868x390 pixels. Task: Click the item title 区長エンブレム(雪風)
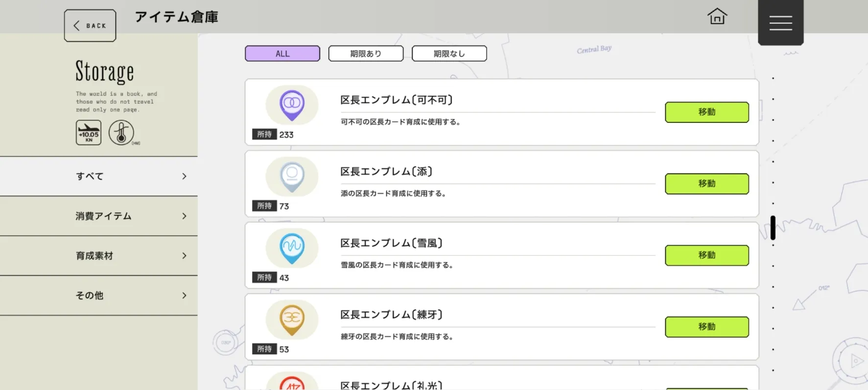point(391,243)
